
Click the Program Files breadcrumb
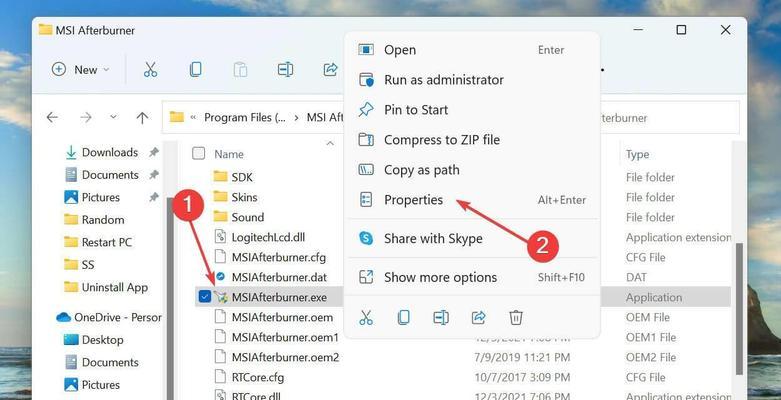(245, 118)
